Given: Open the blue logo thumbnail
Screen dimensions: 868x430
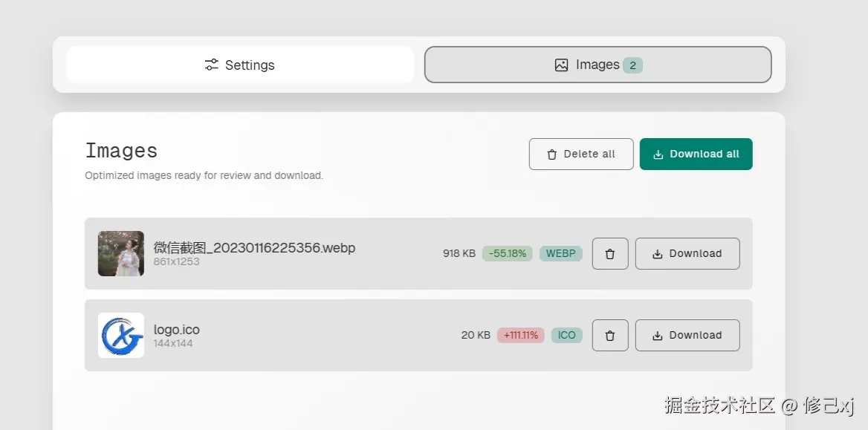Looking at the screenshot, I should 121,336.
